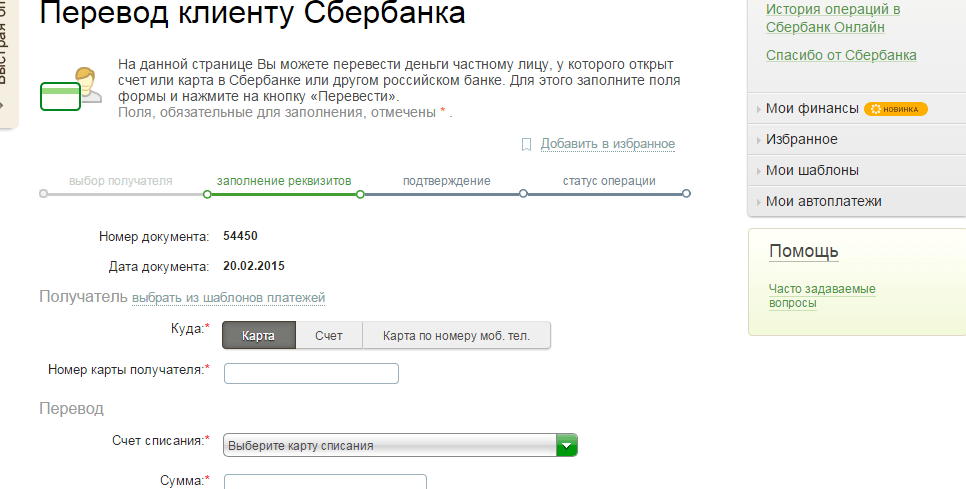Click the заполнение реквизитов step label
This screenshot has width=966, height=489.
[x=284, y=181]
